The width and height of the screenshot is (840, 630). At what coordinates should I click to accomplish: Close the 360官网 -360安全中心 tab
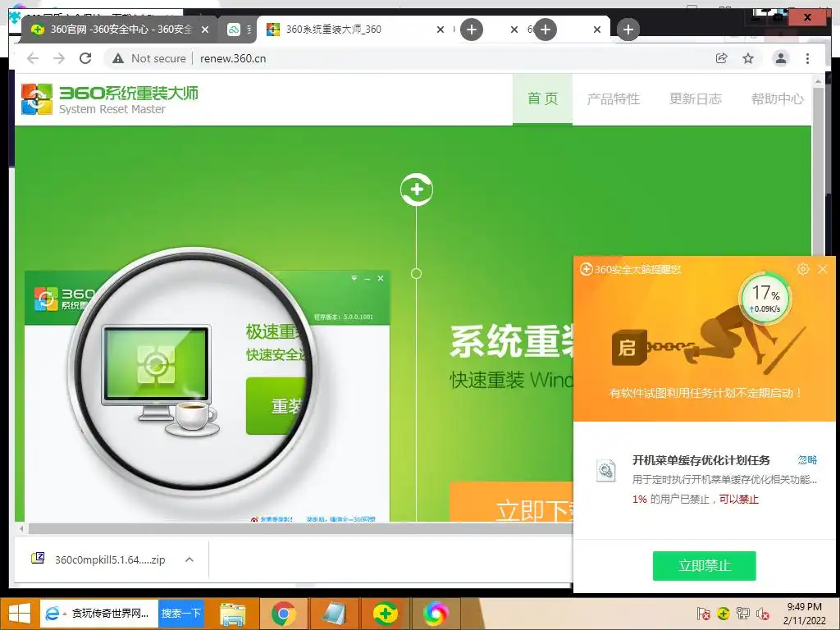(204, 30)
